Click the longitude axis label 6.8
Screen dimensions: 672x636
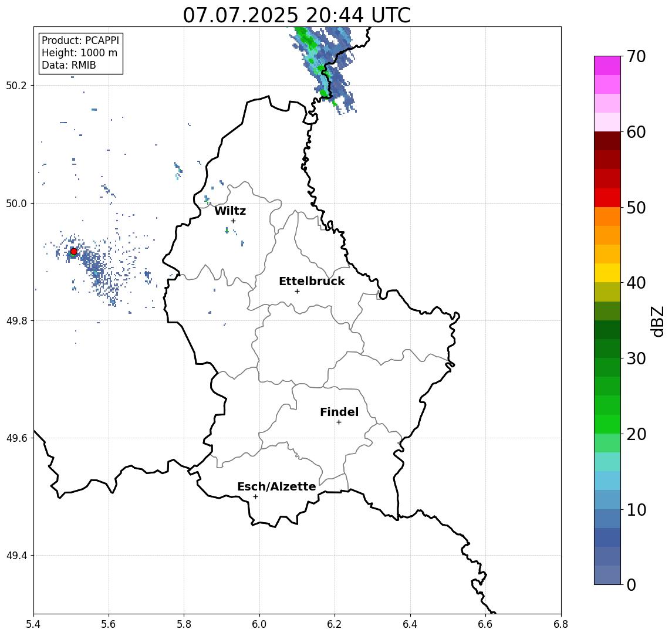560,624
